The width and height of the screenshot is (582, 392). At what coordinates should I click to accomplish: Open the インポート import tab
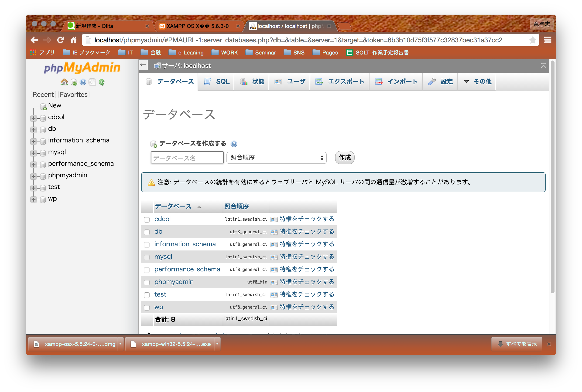[396, 81]
